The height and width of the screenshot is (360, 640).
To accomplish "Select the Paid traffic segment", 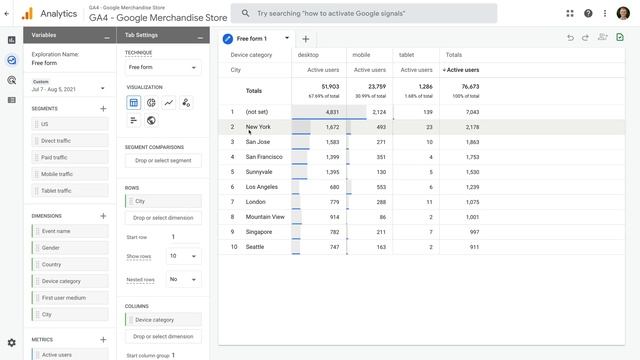I will point(70,158).
